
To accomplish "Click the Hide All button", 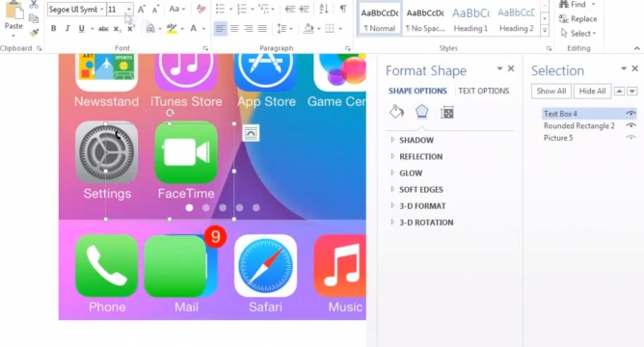I will pyautogui.click(x=592, y=92).
